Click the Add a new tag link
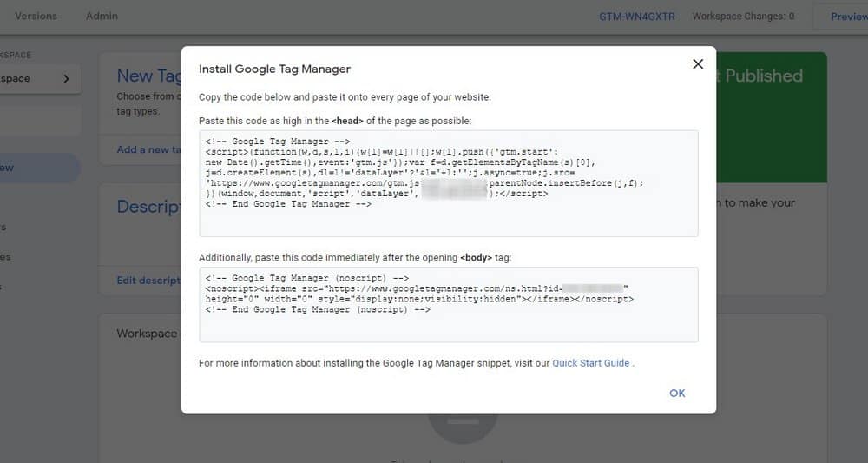Viewport: 868px width, 463px height. [148, 149]
